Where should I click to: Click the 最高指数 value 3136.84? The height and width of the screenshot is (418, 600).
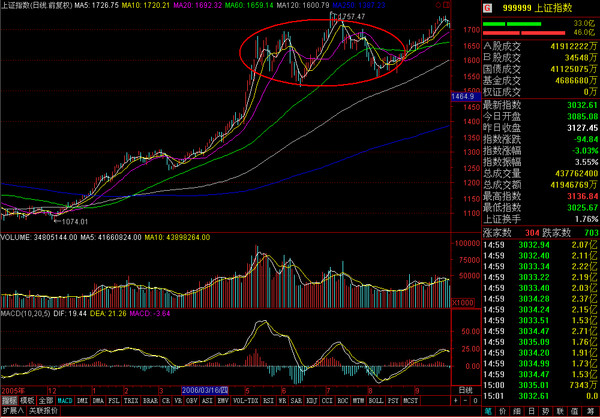(x=582, y=196)
